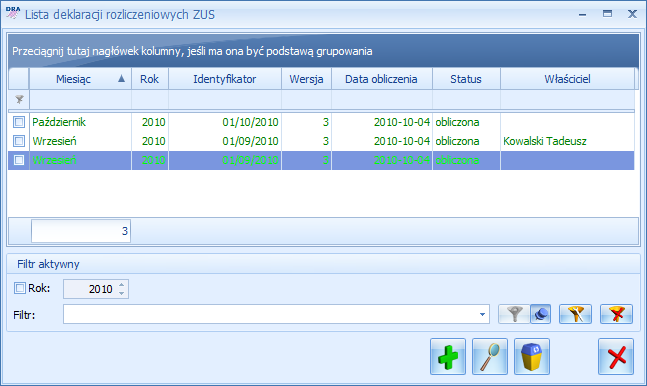647x386 pixels.
Task: Tick the checkbox in the highlighted Wrzesień row
Action: [19, 160]
